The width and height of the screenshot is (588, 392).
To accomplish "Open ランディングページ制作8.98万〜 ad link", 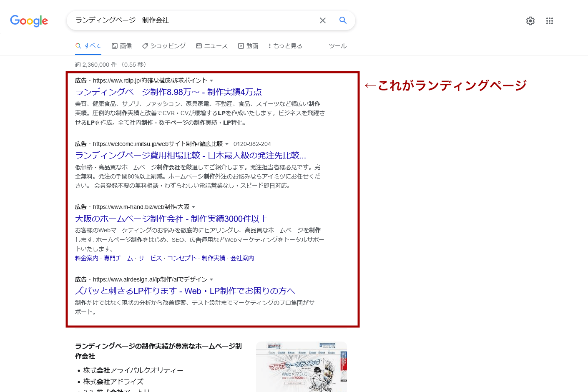I will pyautogui.click(x=168, y=92).
